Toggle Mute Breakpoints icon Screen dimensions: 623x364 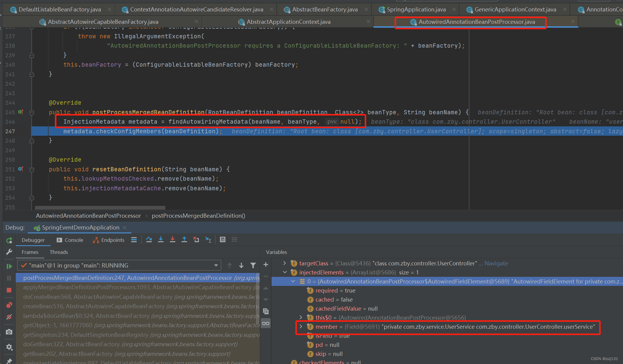click(9, 317)
